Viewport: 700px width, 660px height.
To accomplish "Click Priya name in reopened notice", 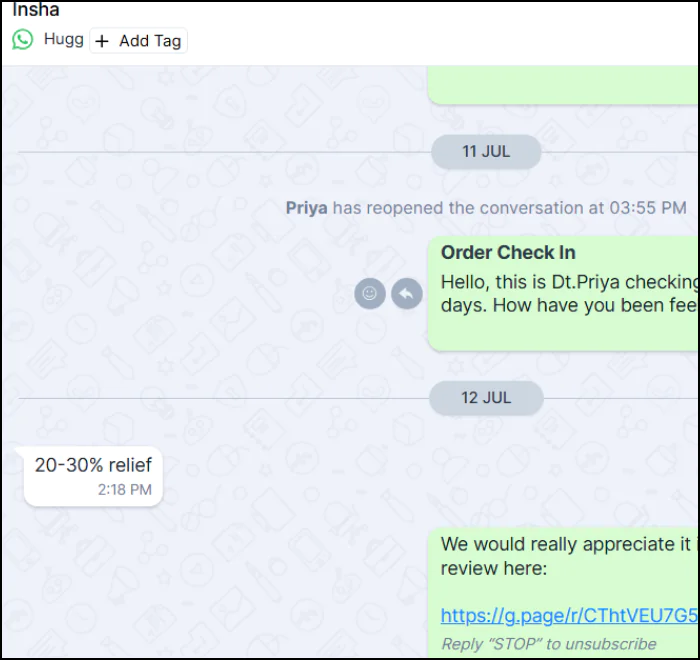I will 306,208.
